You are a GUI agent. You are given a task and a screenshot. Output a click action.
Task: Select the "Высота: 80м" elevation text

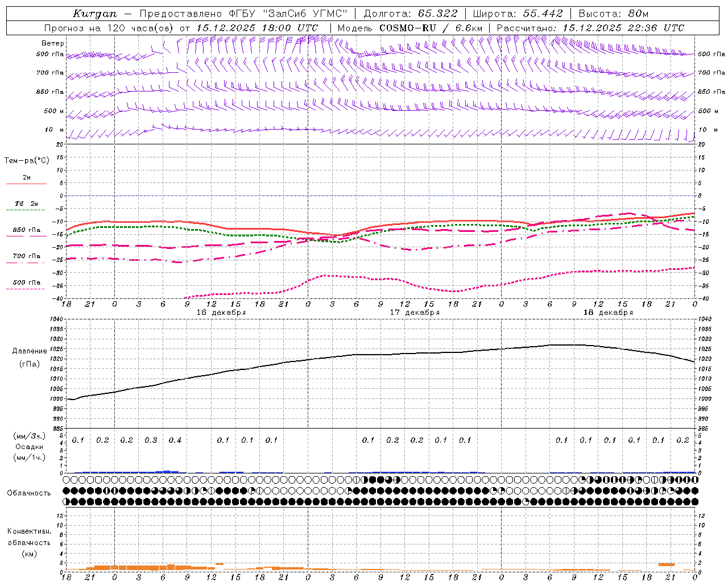(x=614, y=14)
